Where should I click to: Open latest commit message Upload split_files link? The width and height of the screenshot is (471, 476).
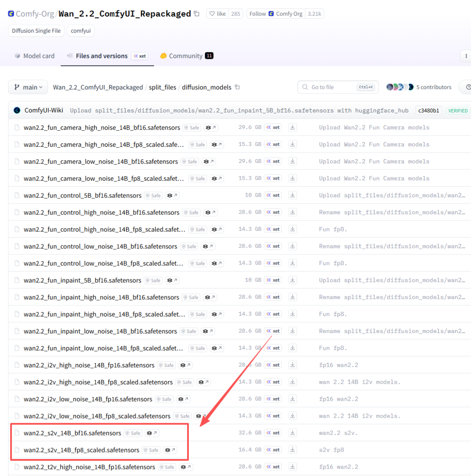coord(239,111)
